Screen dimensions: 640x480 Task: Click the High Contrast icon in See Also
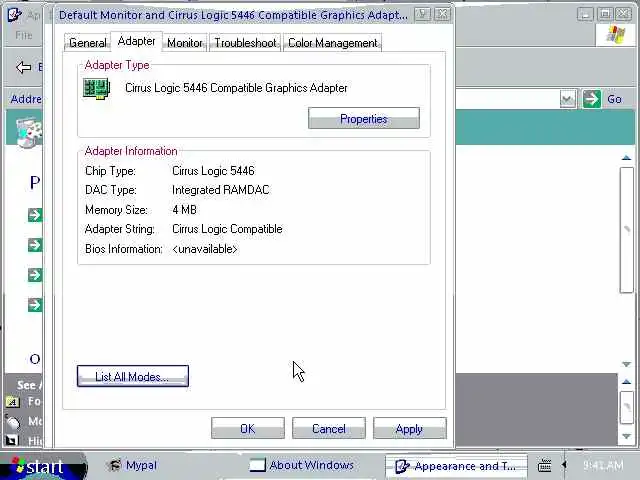(x=11, y=440)
